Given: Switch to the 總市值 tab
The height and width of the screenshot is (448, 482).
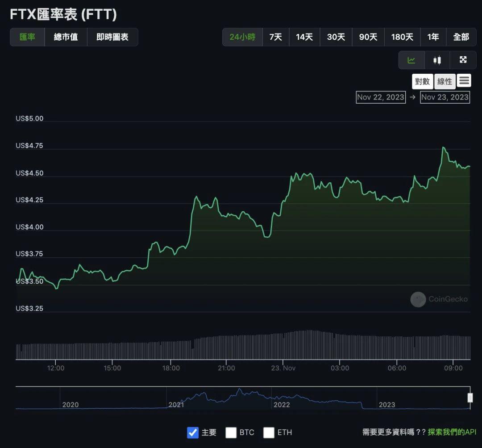Looking at the screenshot, I should 66,37.
